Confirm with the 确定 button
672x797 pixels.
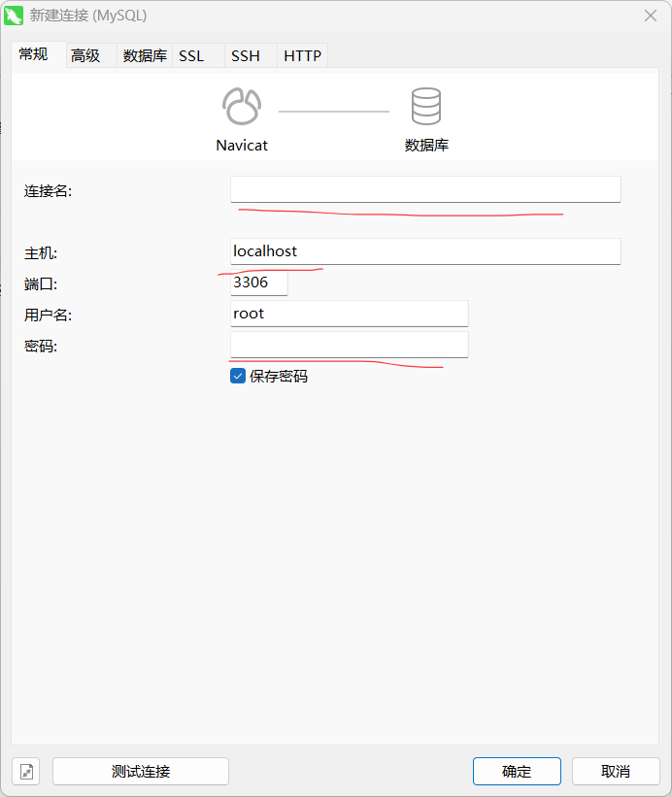pos(517,771)
